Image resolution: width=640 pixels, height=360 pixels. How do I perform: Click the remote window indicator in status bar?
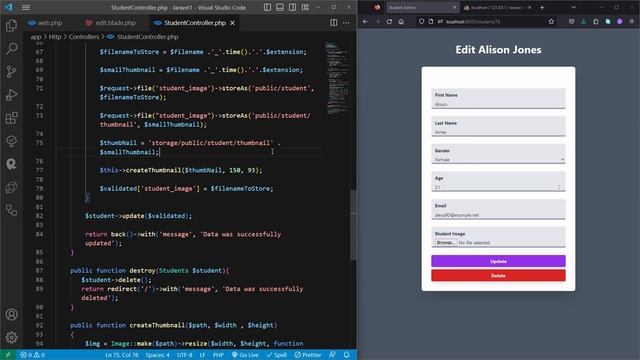click(x=8, y=355)
